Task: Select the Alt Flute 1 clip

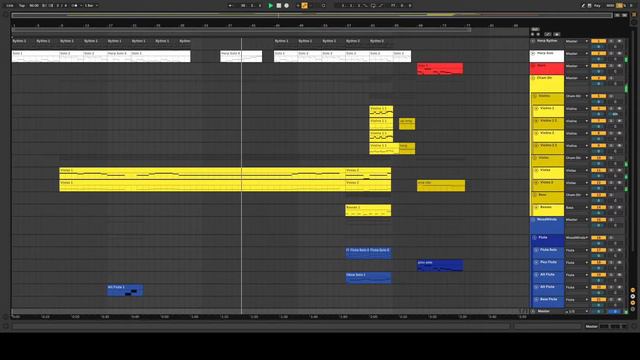Action: (x=125, y=290)
